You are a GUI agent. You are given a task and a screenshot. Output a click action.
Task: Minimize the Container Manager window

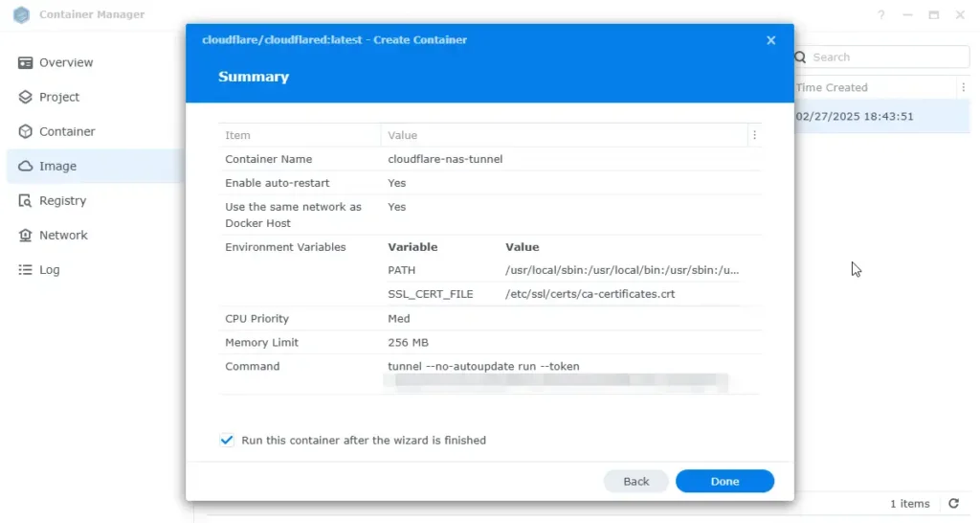(x=907, y=14)
